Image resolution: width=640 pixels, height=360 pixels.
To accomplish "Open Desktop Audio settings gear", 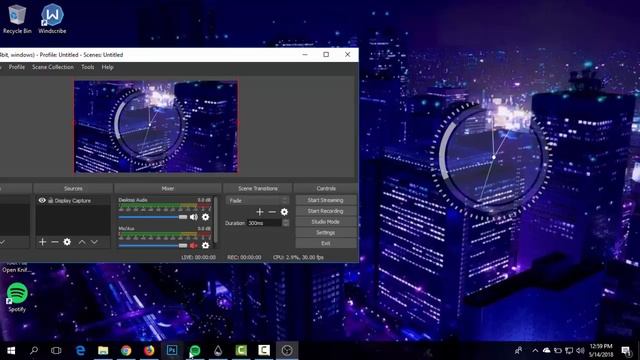I will [205, 217].
